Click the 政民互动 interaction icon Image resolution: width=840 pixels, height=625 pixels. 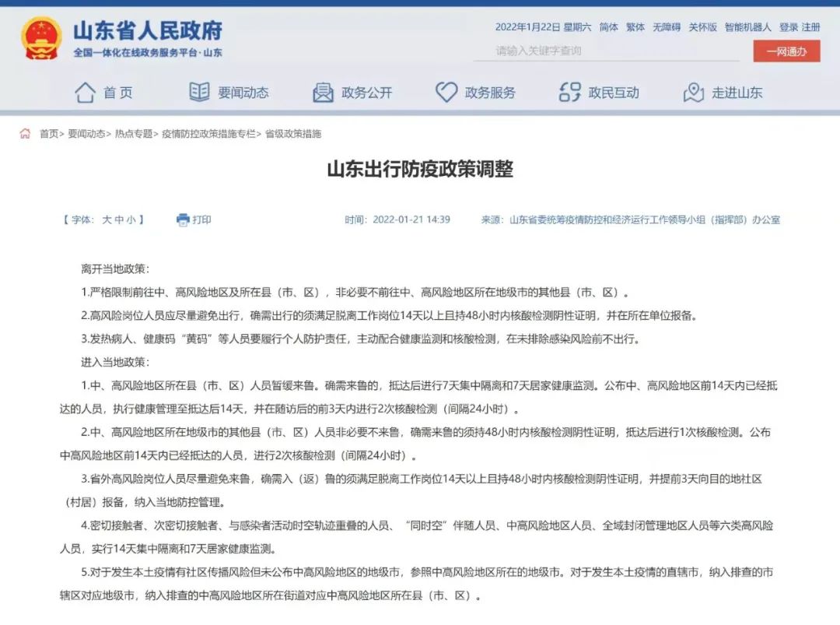(570, 92)
